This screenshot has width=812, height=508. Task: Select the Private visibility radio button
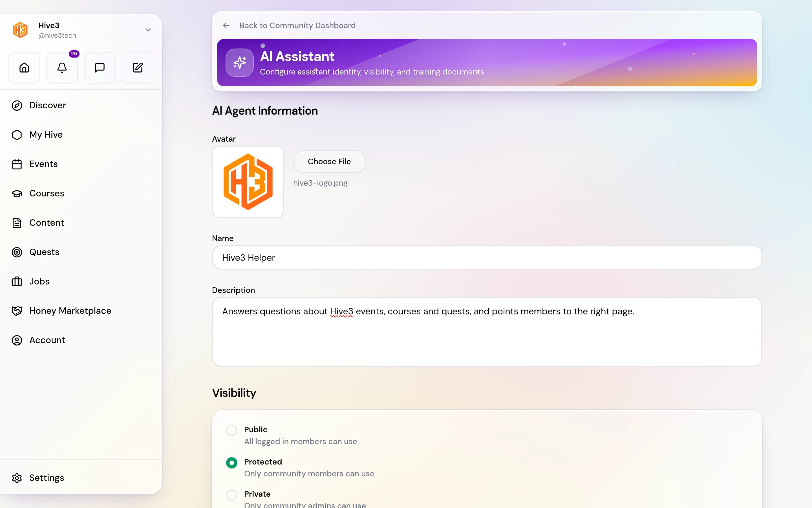coord(231,495)
